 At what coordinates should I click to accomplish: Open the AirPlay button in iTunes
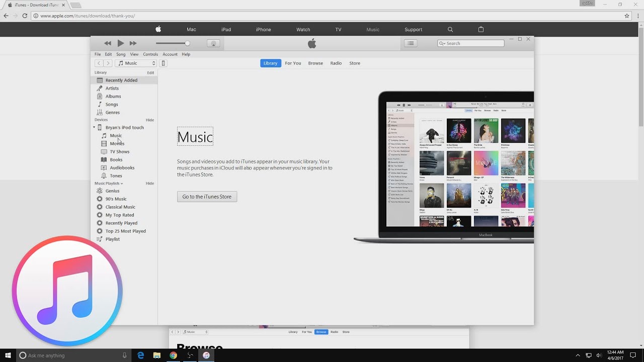213,43
